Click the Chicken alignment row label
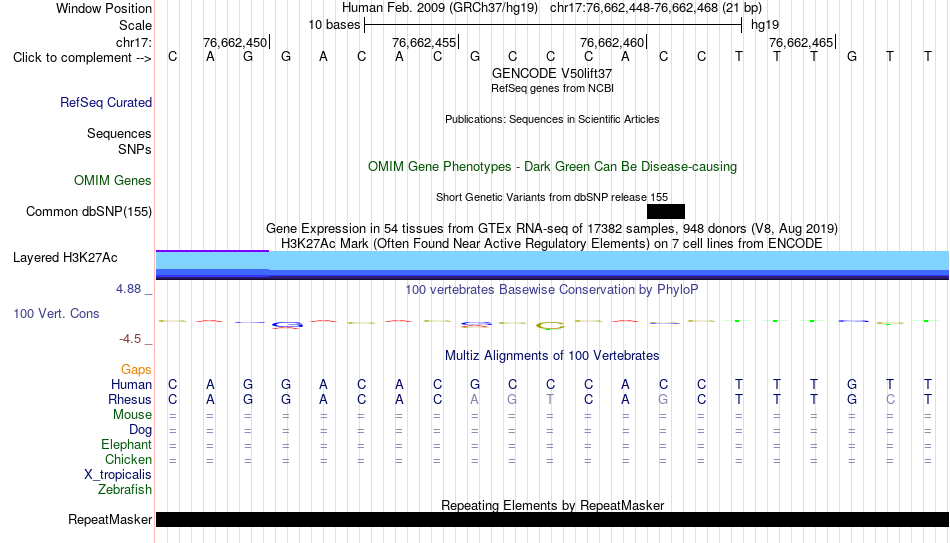This screenshot has height=543, width=950. [x=128, y=460]
